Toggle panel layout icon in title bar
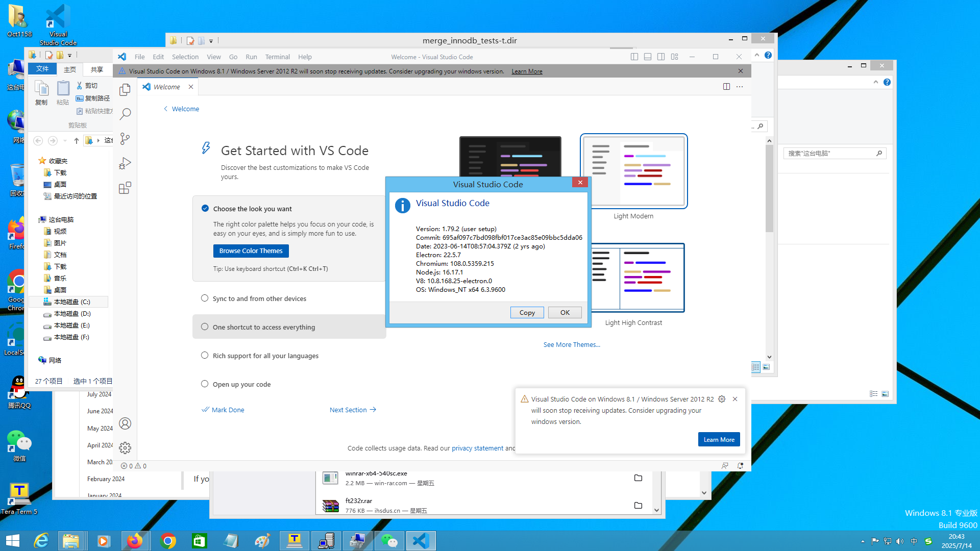Image resolution: width=980 pixels, height=551 pixels. pos(648,57)
